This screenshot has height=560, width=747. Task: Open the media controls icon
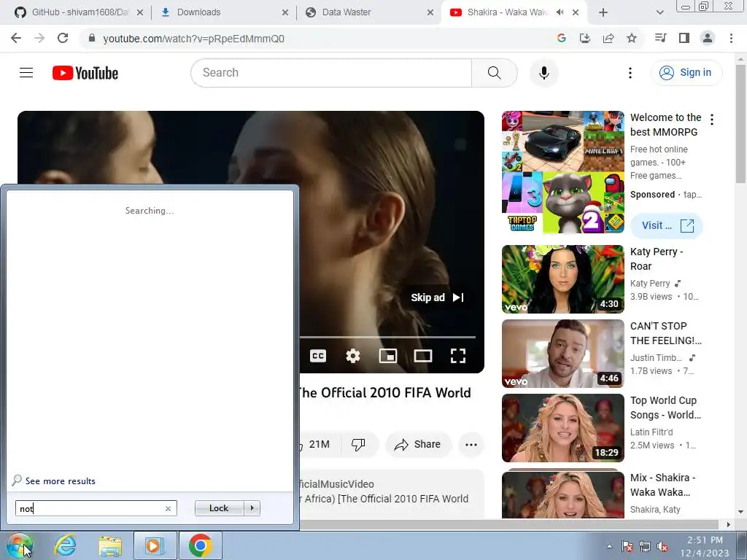pos(661,39)
